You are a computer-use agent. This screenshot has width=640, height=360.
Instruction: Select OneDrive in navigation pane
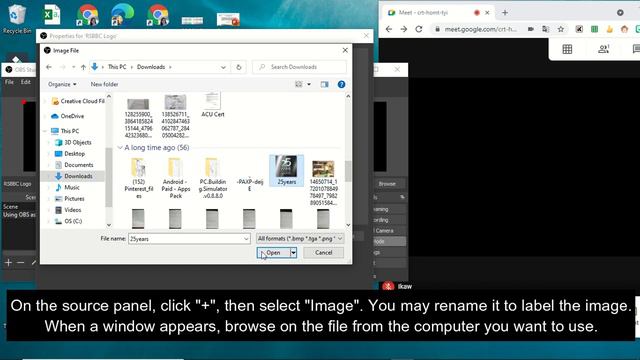[68, 116]
